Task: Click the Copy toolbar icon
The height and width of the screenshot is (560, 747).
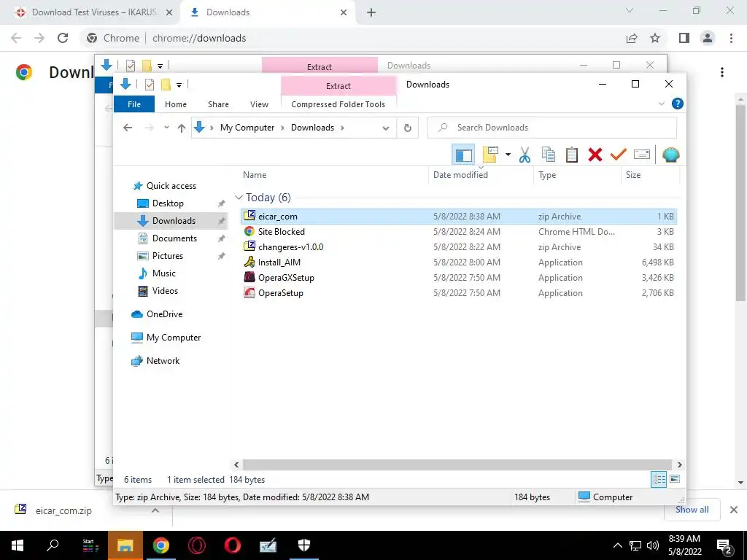Action: tap(549, 155)
